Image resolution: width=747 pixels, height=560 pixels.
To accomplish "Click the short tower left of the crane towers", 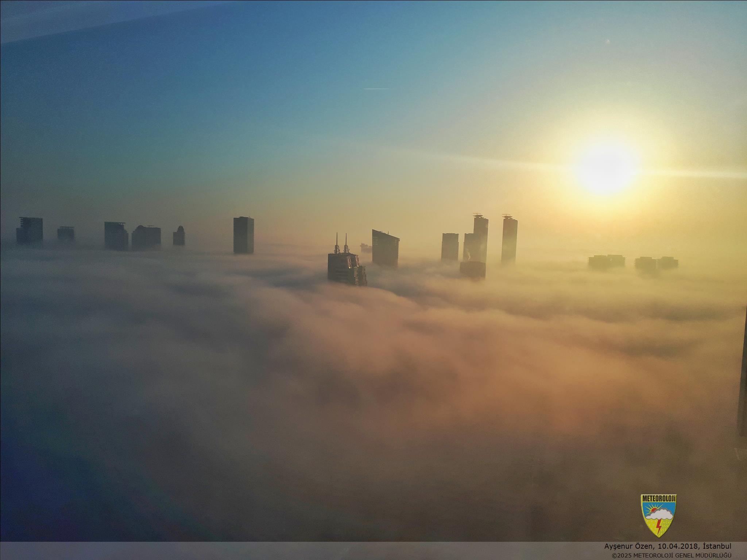I will click(449, 246).
